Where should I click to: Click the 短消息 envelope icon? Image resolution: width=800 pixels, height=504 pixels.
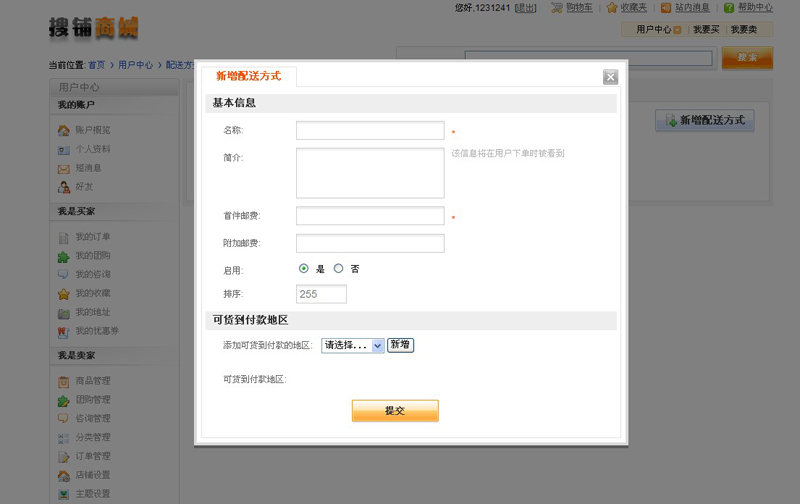click(63, 169)
